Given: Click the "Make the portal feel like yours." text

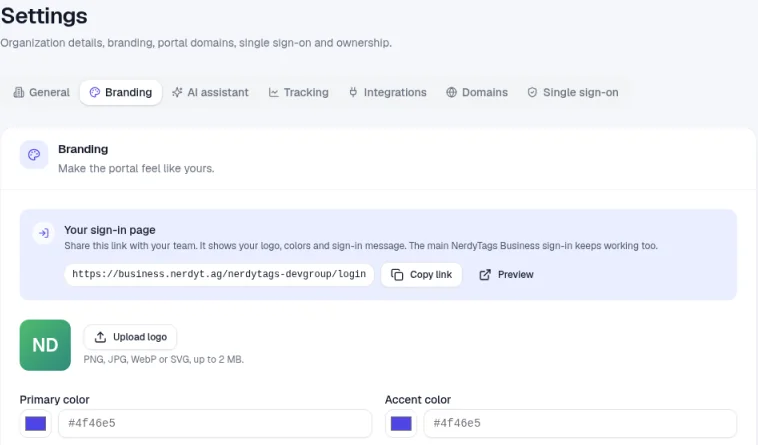Looking at the screenshot, I should pyautogui.click(x=136, y=169).
